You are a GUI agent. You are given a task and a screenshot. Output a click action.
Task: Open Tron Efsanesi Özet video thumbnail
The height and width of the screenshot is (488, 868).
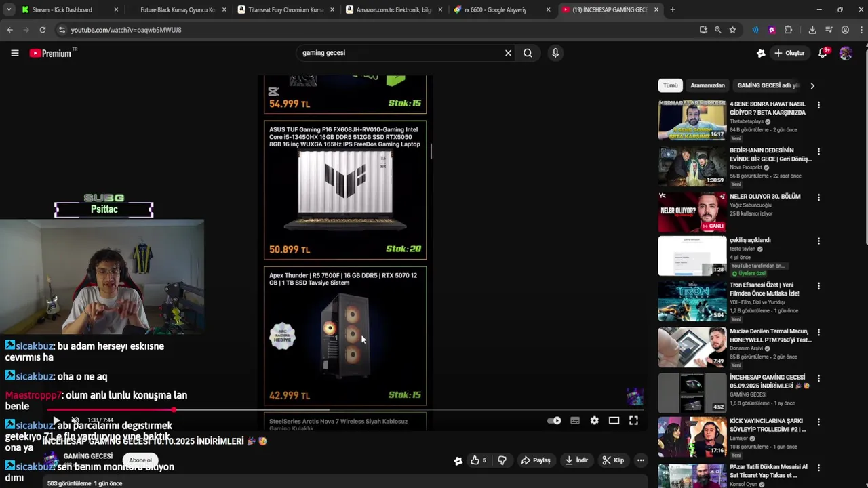[692, 301]
